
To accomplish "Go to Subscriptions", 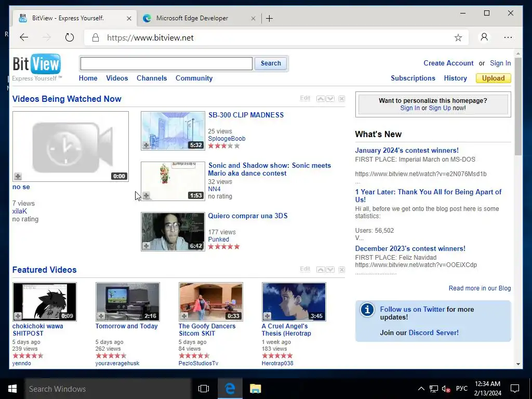I will pyautogui.click(x=413, y=78).
